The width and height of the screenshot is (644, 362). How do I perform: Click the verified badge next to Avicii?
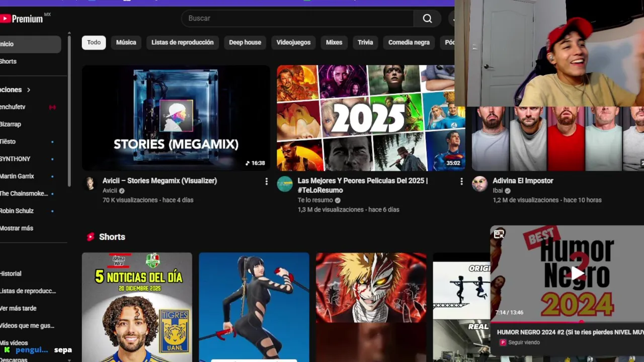click(x=122, y=191)
